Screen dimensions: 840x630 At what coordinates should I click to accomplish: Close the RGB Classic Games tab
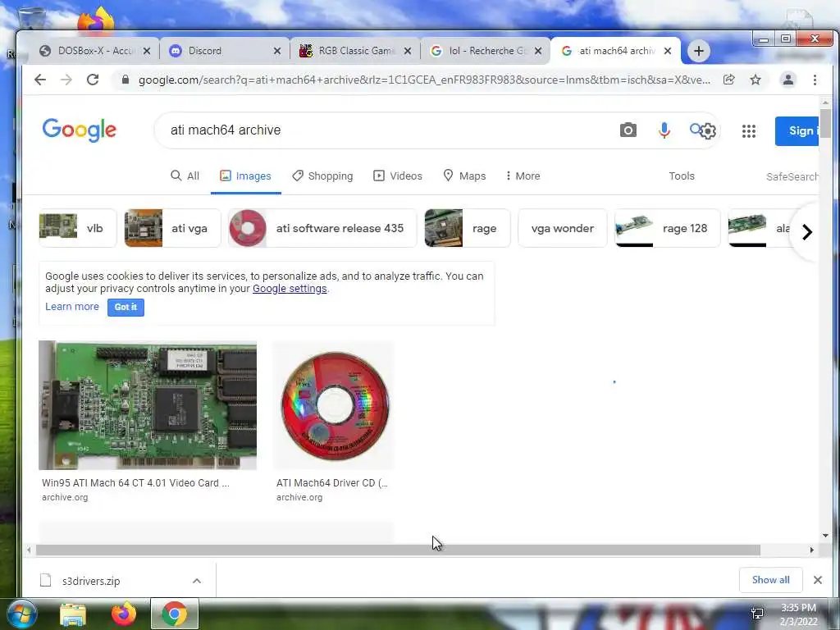(x=408, y=51)
